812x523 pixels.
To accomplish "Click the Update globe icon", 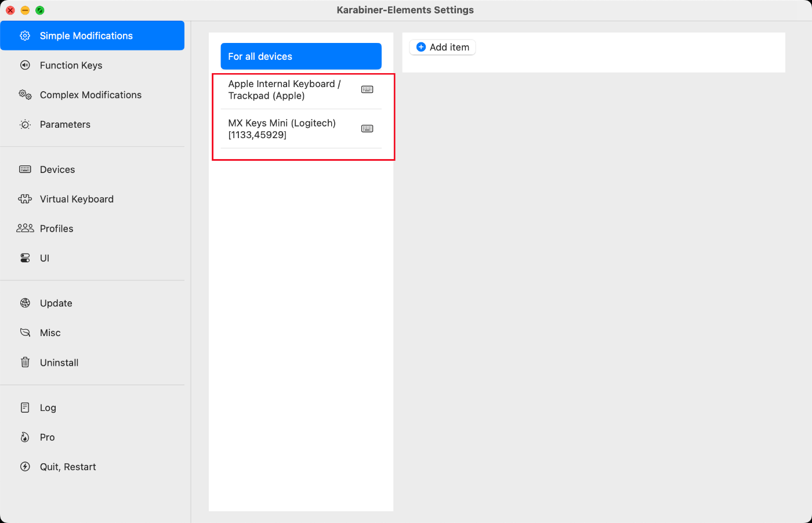I will point(25,303).
